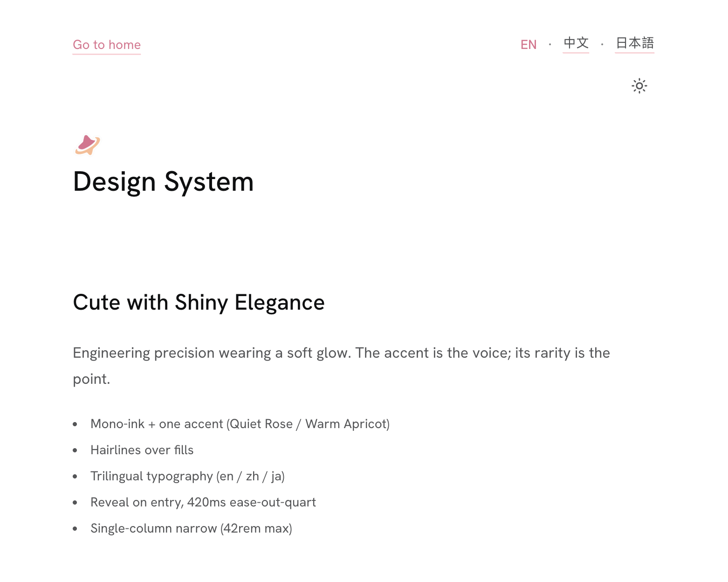Switch language to 日本語

pyautogui.click(x=635, y=43)
